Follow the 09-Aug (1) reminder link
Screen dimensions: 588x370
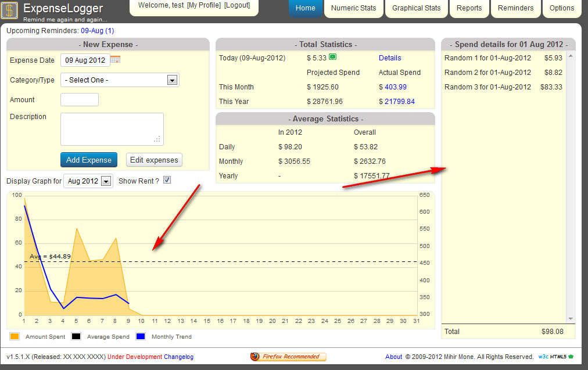pos(97,30)
